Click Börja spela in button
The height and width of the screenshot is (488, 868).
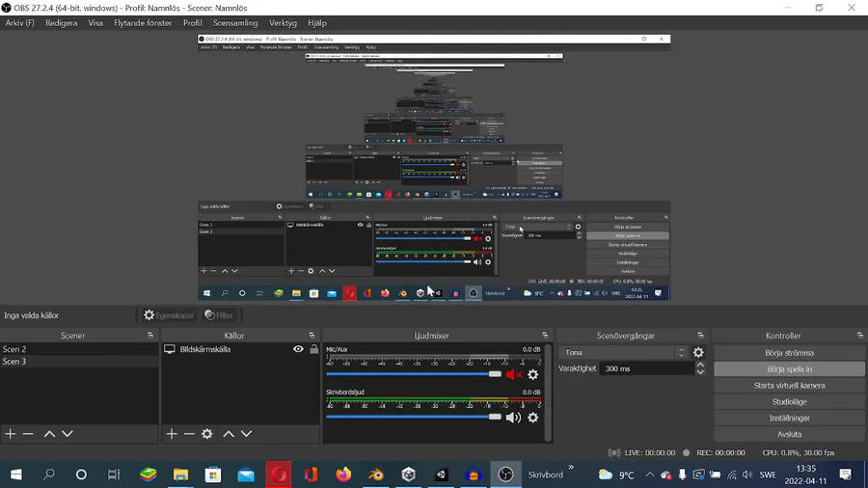tap(789, 369)
